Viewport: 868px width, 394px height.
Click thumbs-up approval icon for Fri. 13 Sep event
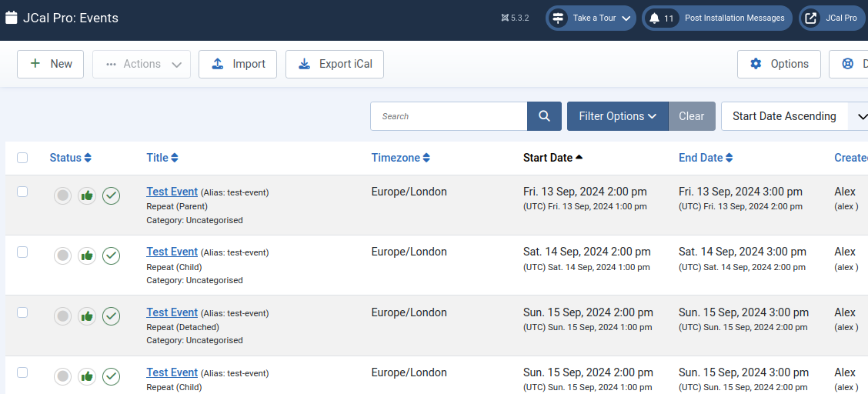pyautogui.click(x=87, y=195)
